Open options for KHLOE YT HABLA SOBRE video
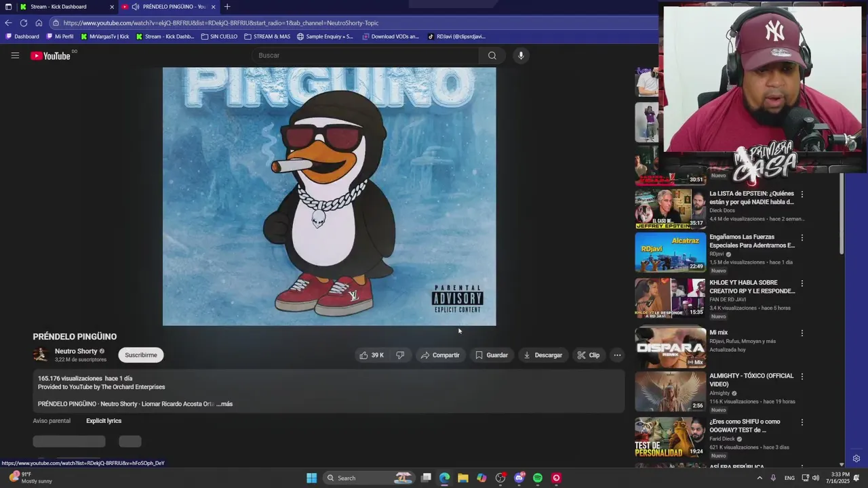The height and width of the screenshot is (488, 868). 802,283
